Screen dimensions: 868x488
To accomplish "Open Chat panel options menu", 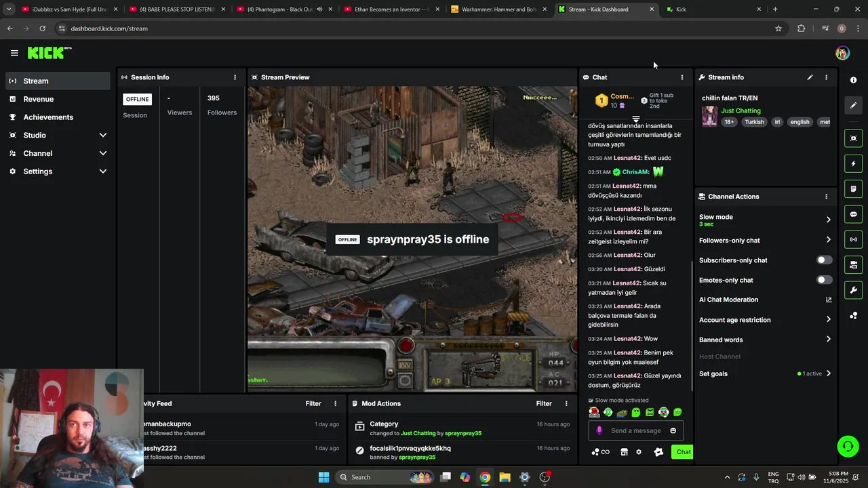I will click(x=682, y=77).
